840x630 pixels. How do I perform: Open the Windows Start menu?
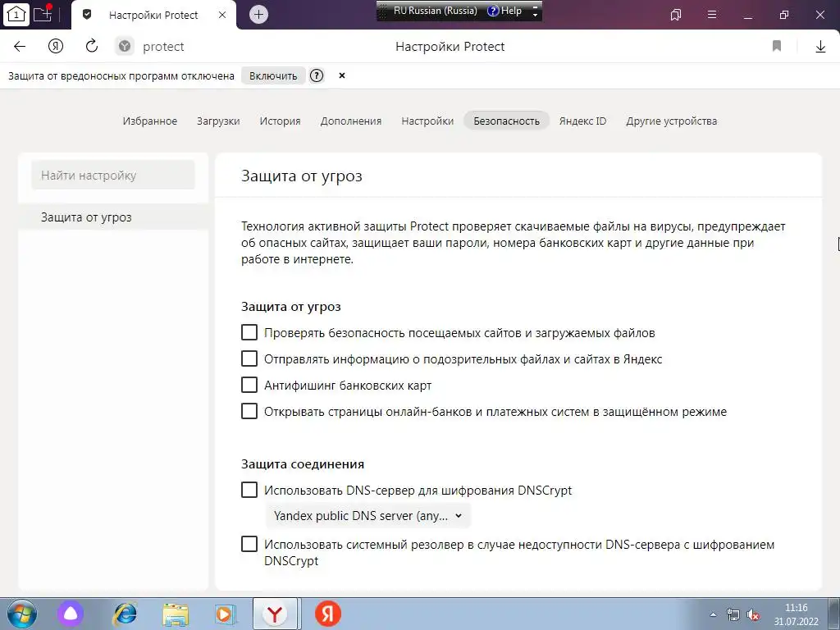point(22,614)
